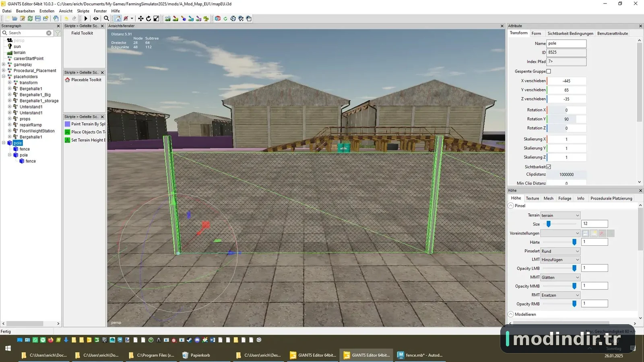Switch to the Prozedurale Platzierung tab
Image resolution: width=644 pixels, height=362 pixels.
[611, 198]
